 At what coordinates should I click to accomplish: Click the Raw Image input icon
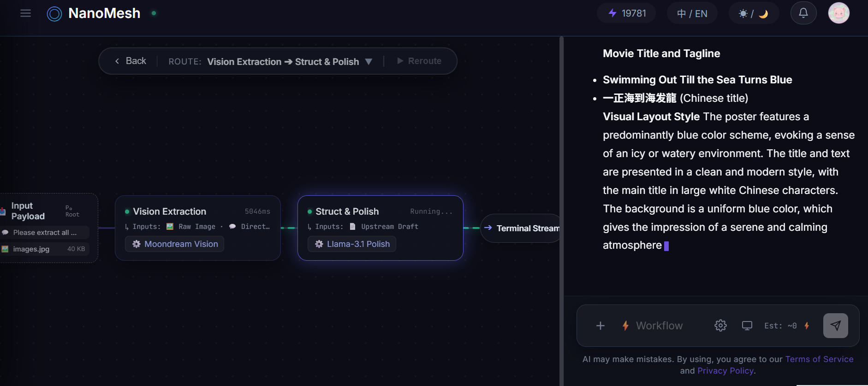pyautogui.click(x=170, y=227)
